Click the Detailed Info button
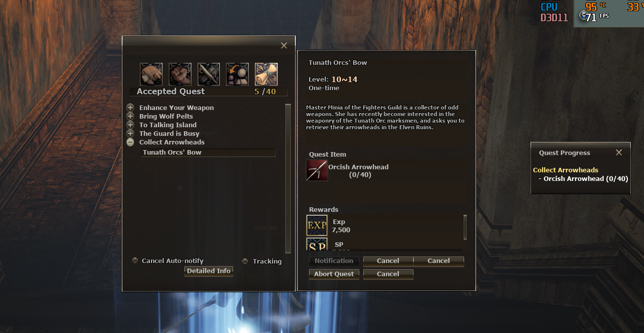 pyautogui.click(x=209, y=271)
